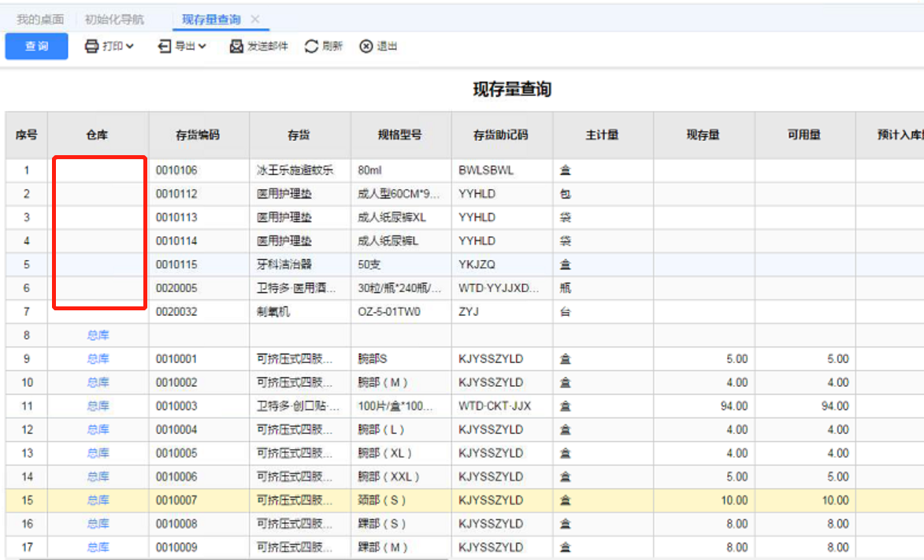The height and width of the screenshot is (560, 924).
Task: Select inventory code 0010112
Action: [x=176, y=194]
